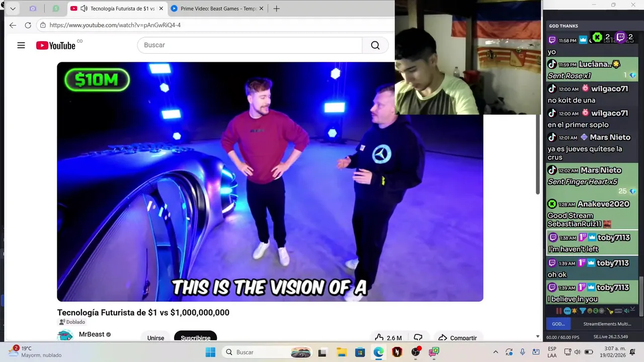Go to the YouTube home logo
The height and width of the screenshot is (362, 644).
point(56,45)
